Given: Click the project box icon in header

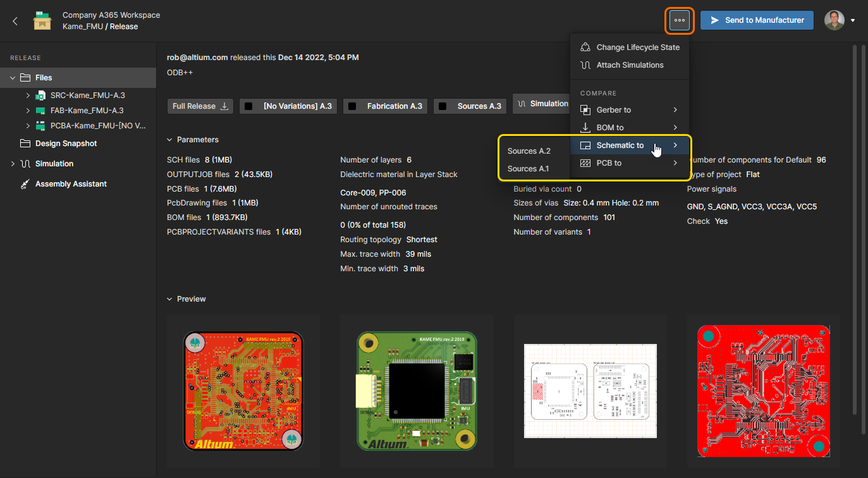Looking at the screenshot, I should click(x=42, y=20).
